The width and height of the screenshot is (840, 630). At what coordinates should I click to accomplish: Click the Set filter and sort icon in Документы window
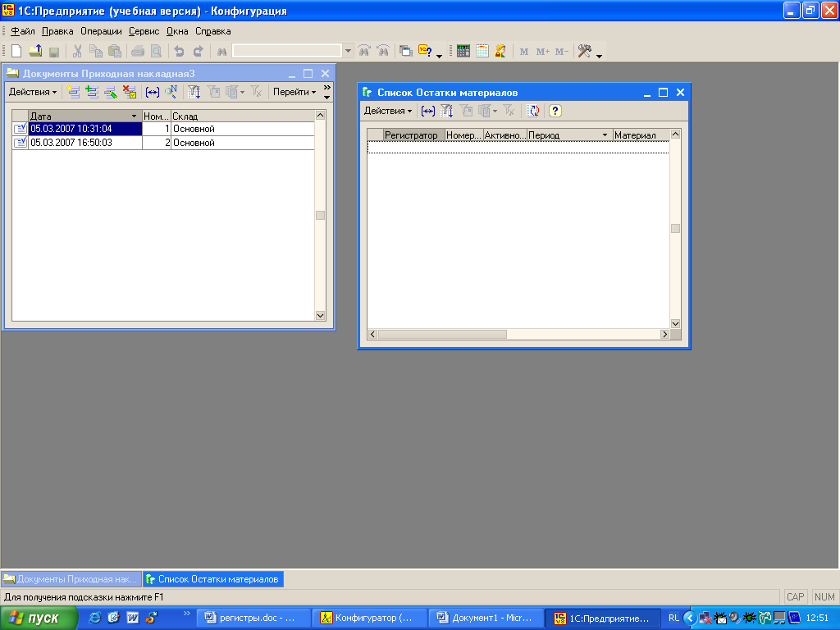click(x=194, y=92)
